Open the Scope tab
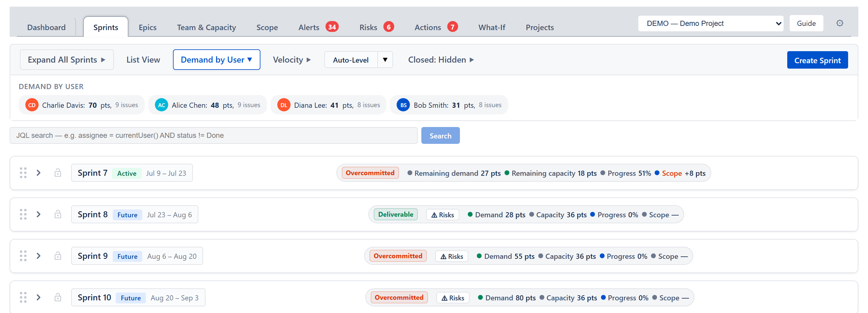 (x=267, y=27)
